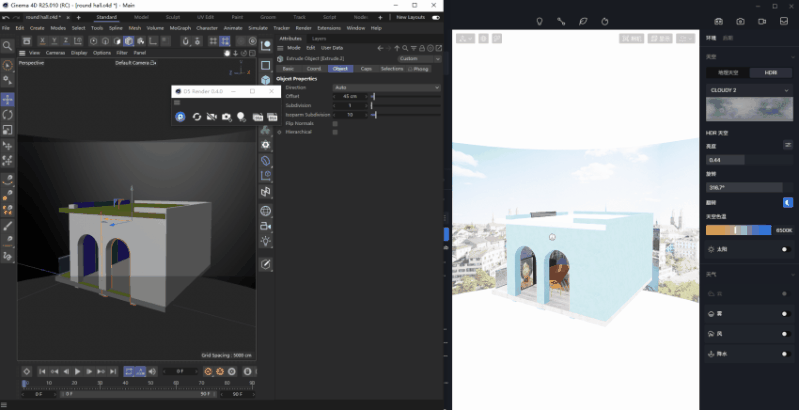Click the sync refresh icon in D5 Render plugin
Viewport: 799px width, 410px height.
pyautogui.click(x=197, y=117)
